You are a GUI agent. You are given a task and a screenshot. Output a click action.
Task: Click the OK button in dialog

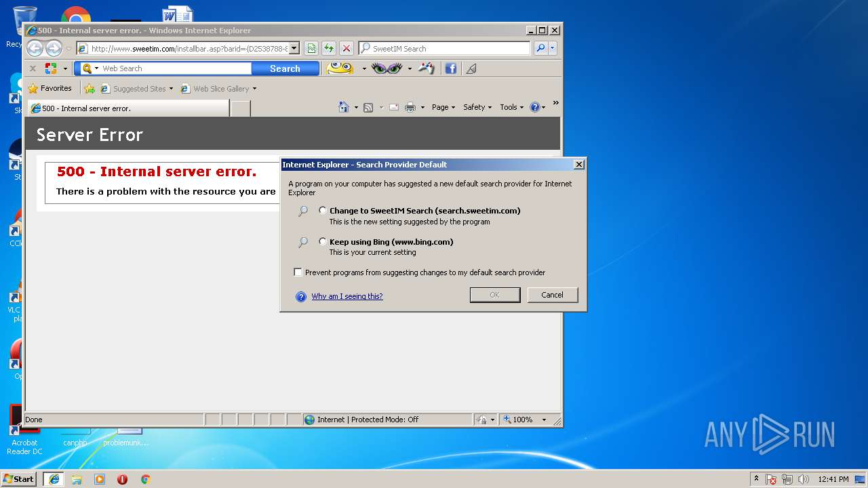coord(495,295)
